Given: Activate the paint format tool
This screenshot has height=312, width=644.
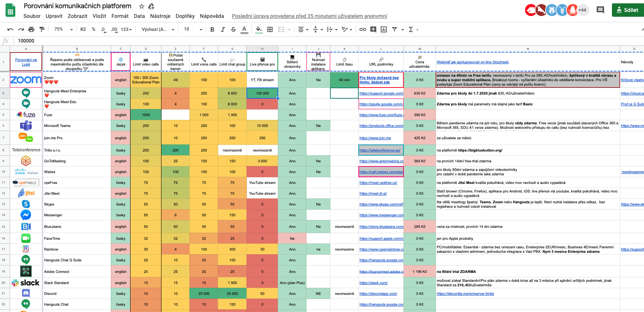Looking at the screenshot, I should tap(42, 29).
